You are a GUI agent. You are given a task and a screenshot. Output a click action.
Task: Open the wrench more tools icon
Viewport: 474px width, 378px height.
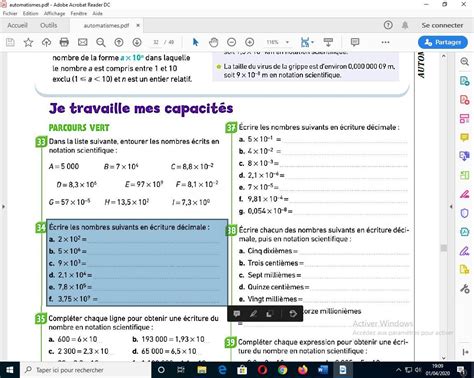coord(464,288)
